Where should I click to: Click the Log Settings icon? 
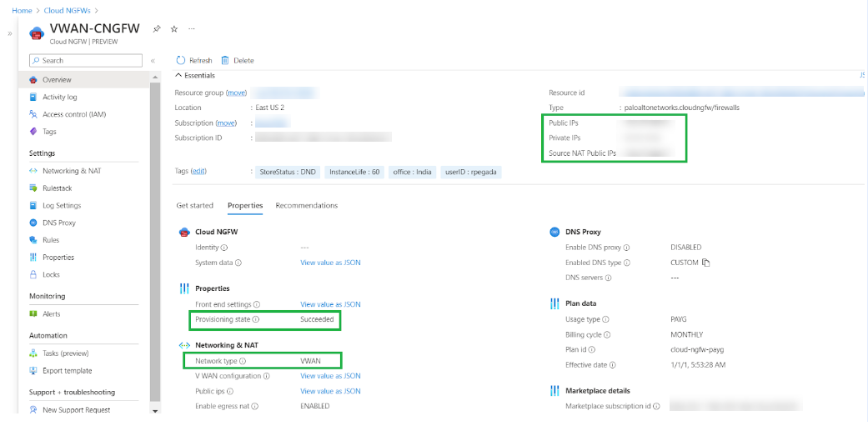click(x=33, y=205)
